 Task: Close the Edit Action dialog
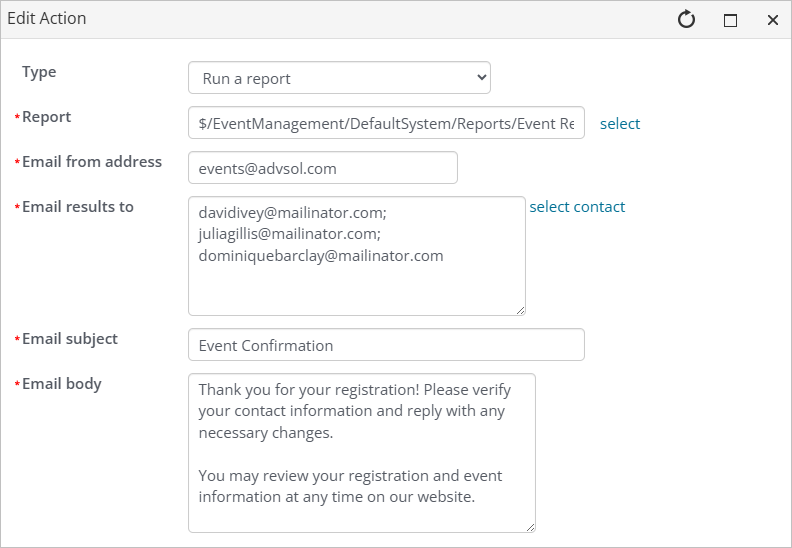tap(773, 20)
